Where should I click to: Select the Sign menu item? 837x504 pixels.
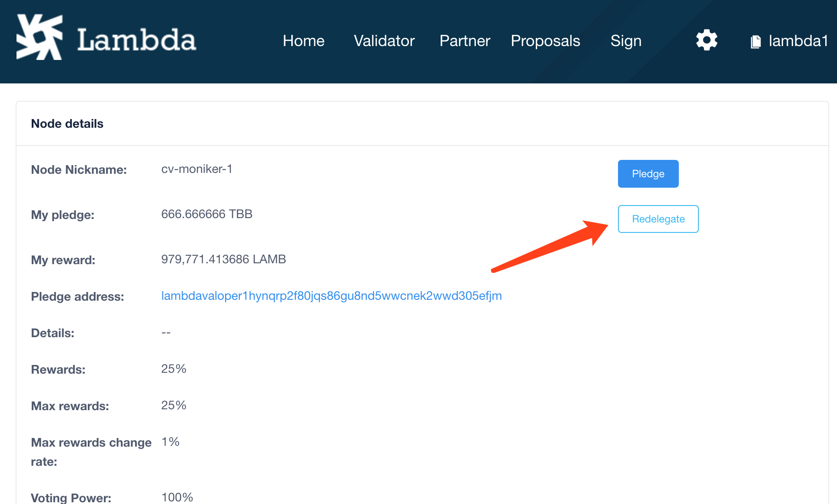[x=626, y=41]
